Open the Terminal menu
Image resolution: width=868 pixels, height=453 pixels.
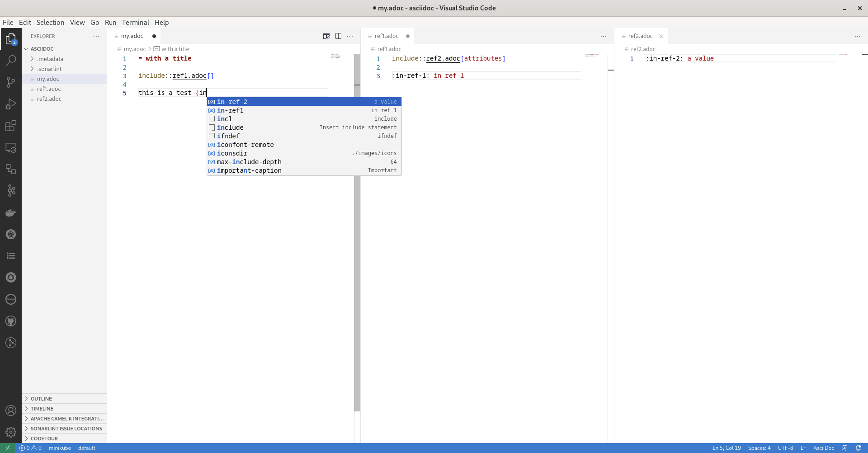(135, 22)
